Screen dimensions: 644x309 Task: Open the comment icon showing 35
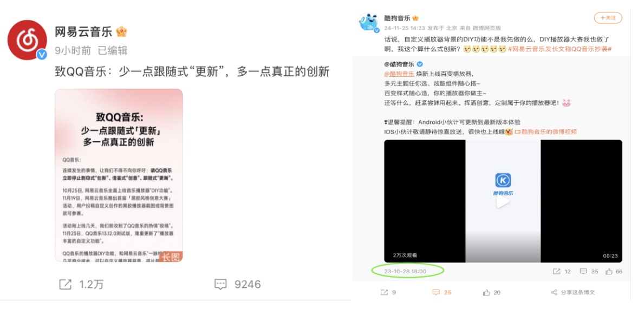[x=583, y=271]
